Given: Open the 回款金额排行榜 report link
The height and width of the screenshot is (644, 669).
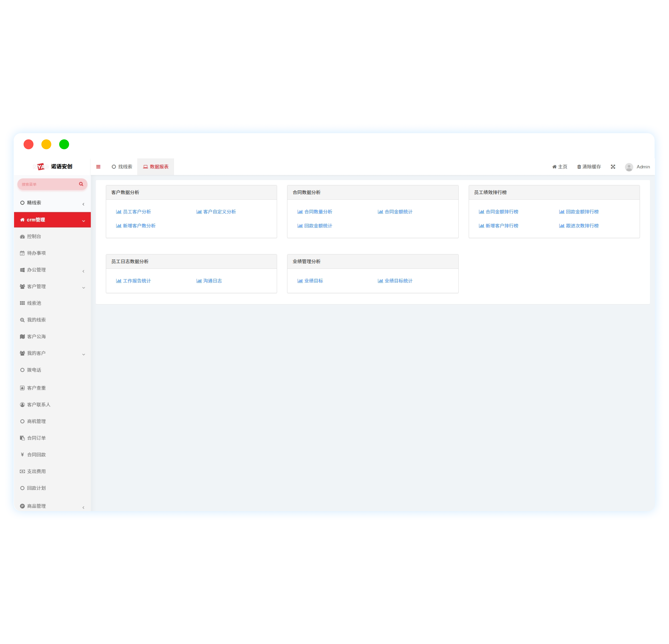Looking at the screenshot, I should tap(582, 212).
